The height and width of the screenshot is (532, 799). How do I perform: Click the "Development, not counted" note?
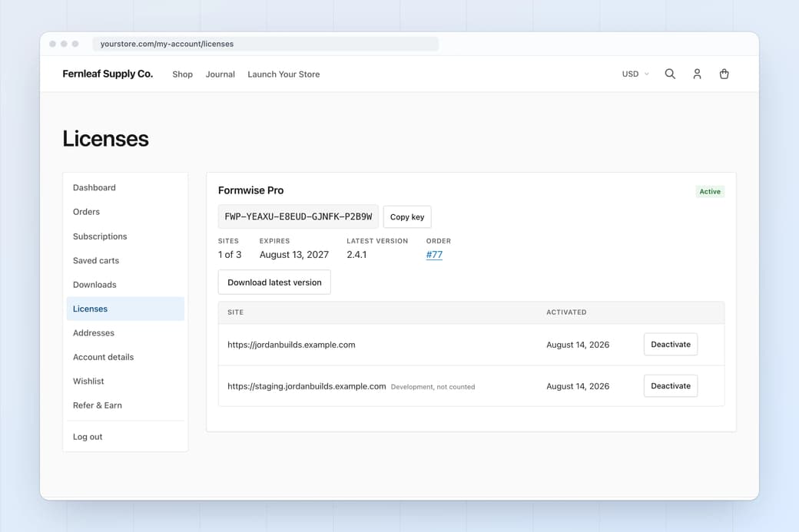[x=433, y=387]
